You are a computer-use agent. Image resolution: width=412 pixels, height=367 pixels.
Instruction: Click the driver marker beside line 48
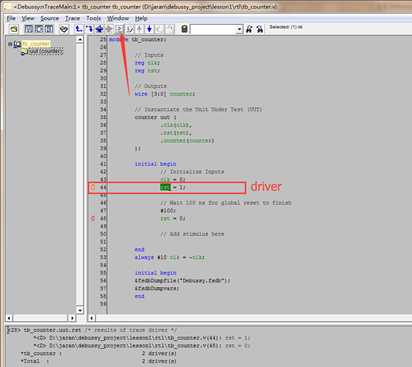(93, 219)
